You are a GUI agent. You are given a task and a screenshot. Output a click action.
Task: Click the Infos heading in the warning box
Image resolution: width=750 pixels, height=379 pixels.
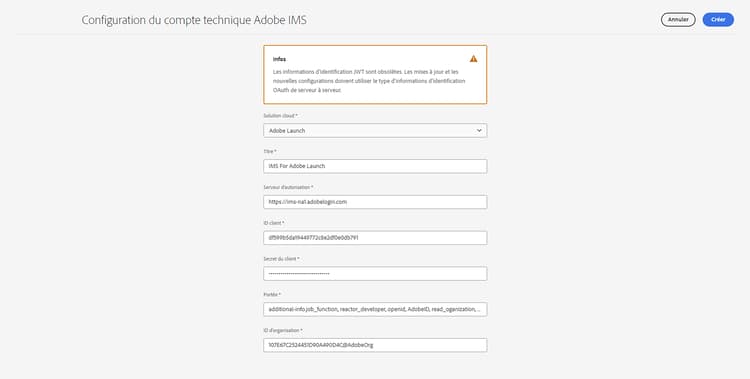279,59
